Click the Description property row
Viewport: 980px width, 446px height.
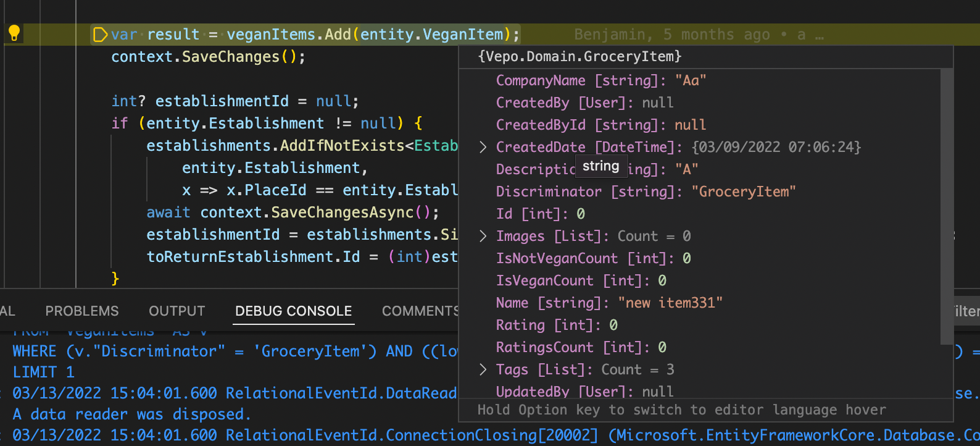[x=597, y=169]
